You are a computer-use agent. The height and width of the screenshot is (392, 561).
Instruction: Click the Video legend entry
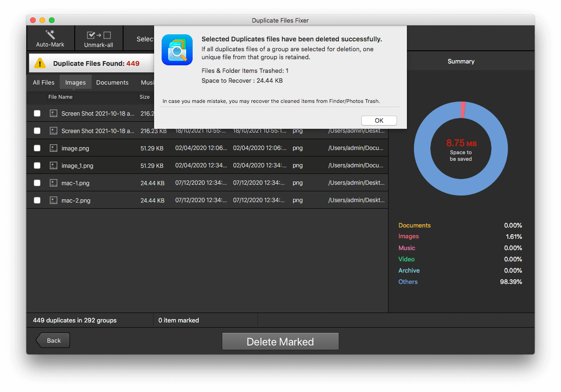click(406, 259)
